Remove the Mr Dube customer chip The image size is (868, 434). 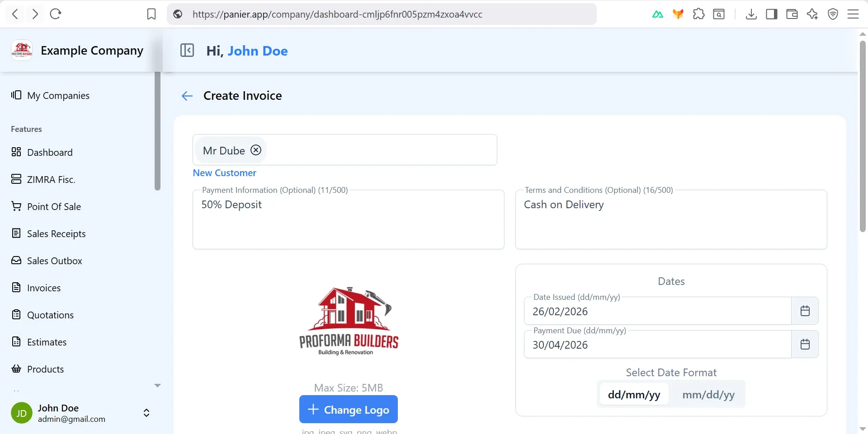pyautogui.click(x=256, y=150)
